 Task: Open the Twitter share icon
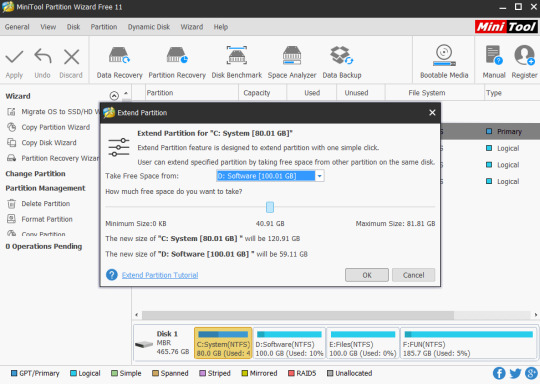[x=515, y=373]
